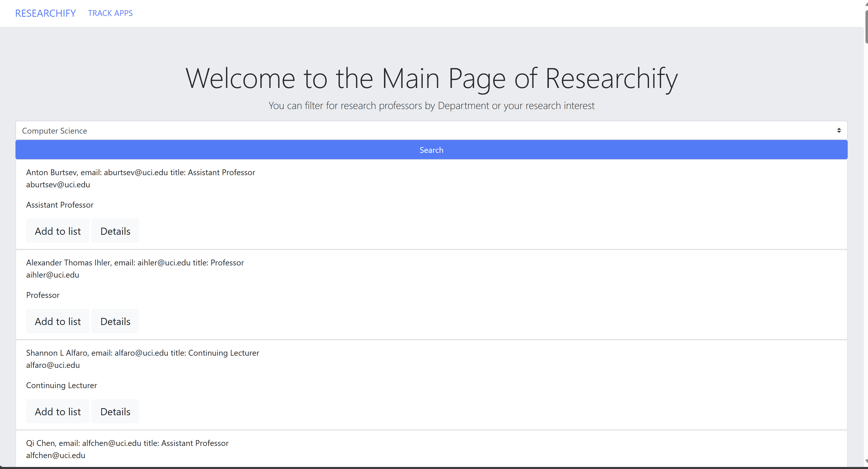Click the dropdown arrow icon of department select
Viewport: 868px width, 469px height.
[839, 130]
